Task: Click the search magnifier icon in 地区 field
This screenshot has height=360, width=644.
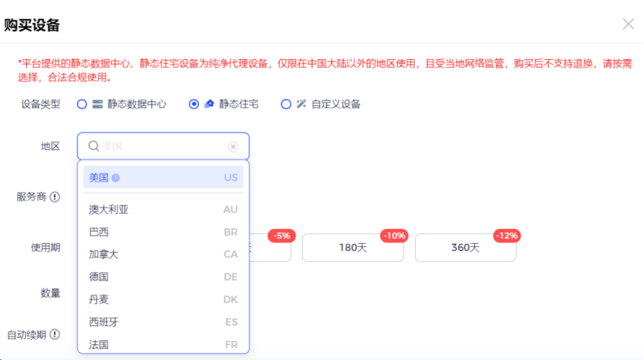Action: 94,146
